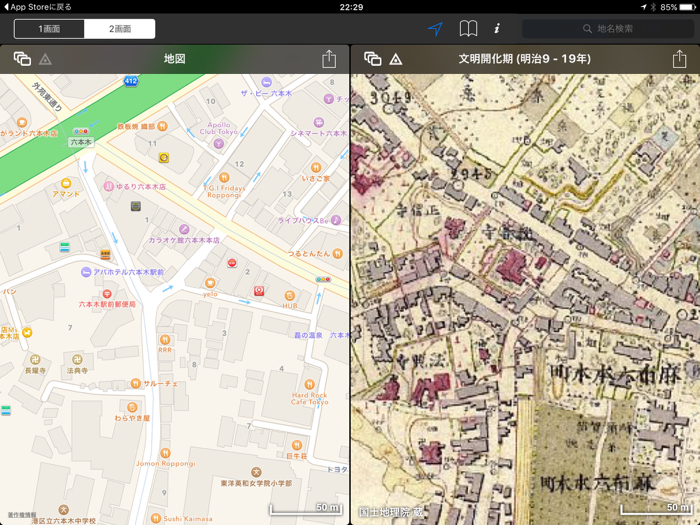The width and height of the screenshot is (700, 525).
Task: Click the 地名検索 search field
Action: (608, 29)
